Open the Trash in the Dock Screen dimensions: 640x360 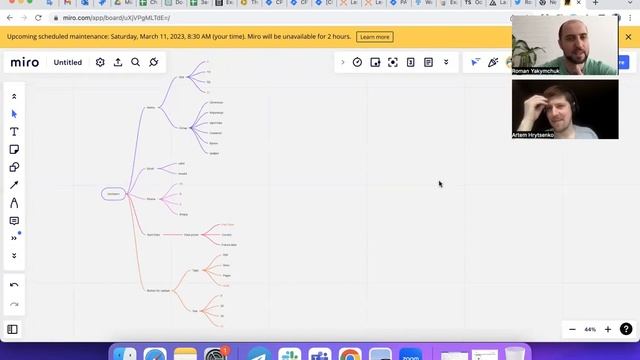[x=515, y=354]
